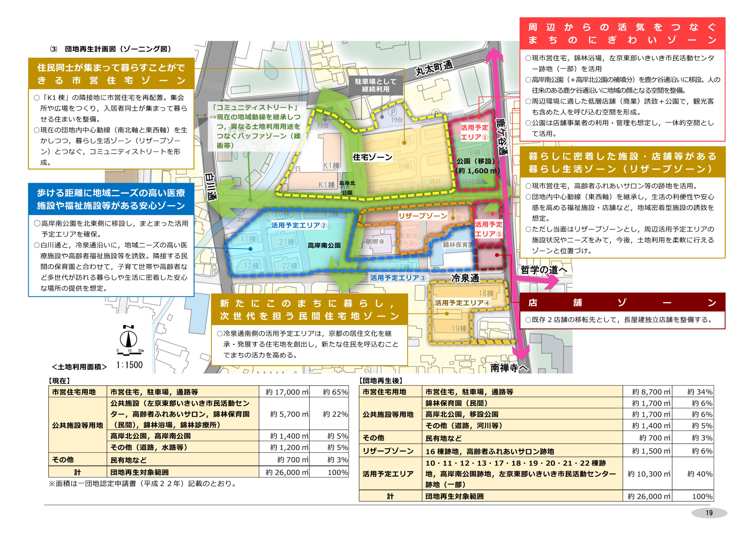Click the 約 5,700 ㎡ cell
This screenshot has height=535, width=756.
(284, 414)
